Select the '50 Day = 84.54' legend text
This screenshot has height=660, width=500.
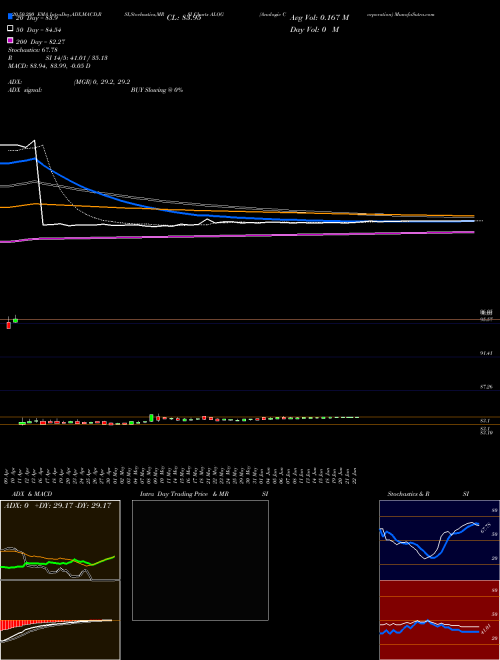(40, 30)
